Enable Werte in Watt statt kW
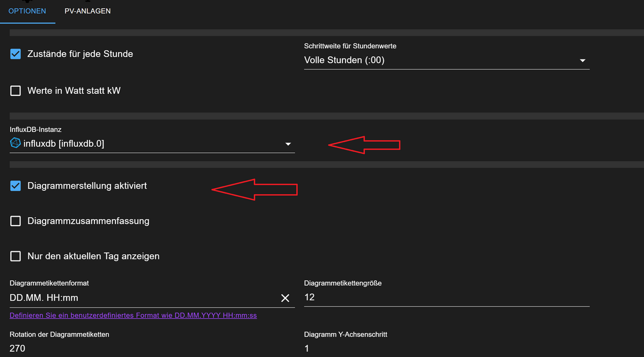Screen dimensions: 644x357 click(x=16, y=91)
